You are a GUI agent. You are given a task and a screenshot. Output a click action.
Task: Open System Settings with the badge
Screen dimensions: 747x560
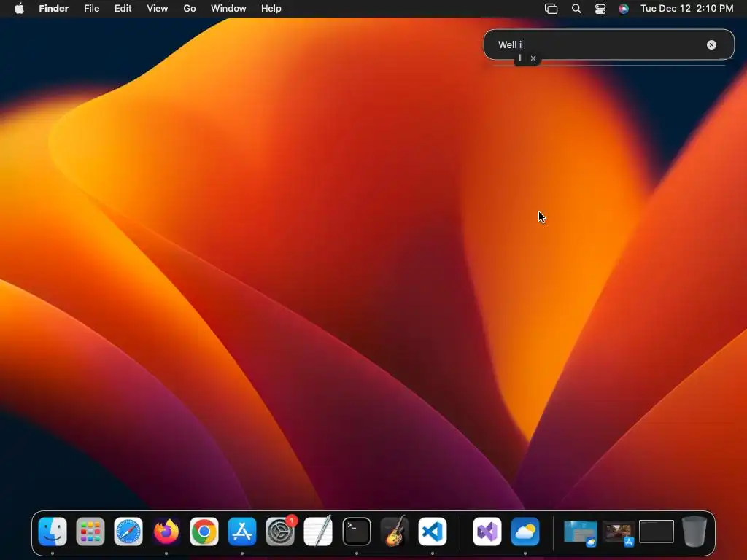pyautogui.click(x=280, y=531)
